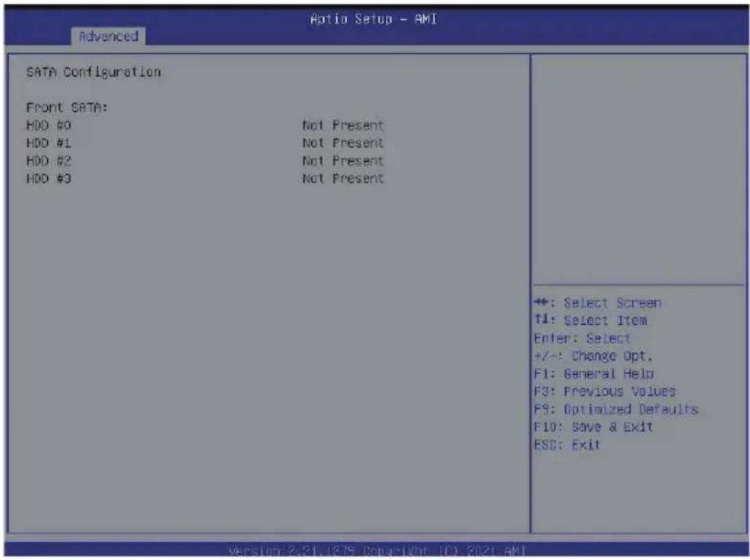Click the SATA Configuration heading
This screenshot has height=560, width=750.
click(94, 72)
